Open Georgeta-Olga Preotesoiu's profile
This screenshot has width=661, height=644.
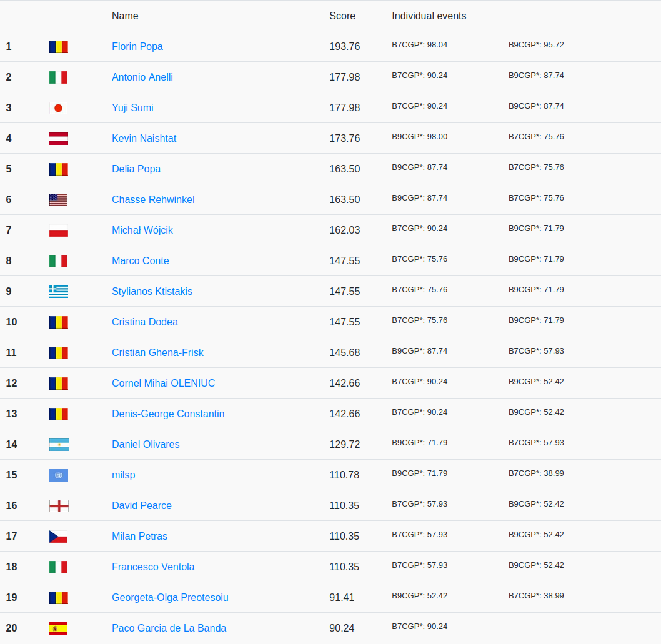pos(170,598)
